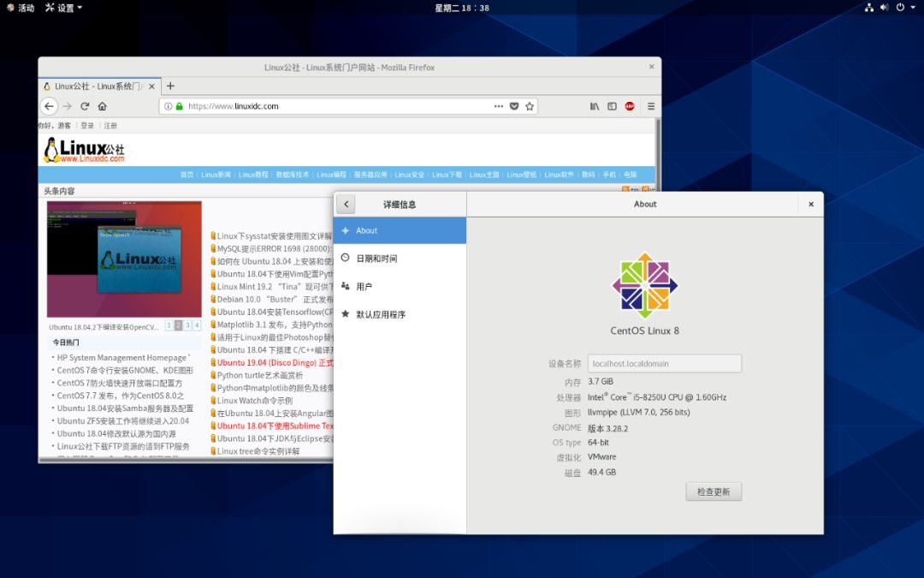Viewport: 924px width, 578px height.
Task: Open Linux主题 in the site navigation
Action: click(x=484, y=175)
